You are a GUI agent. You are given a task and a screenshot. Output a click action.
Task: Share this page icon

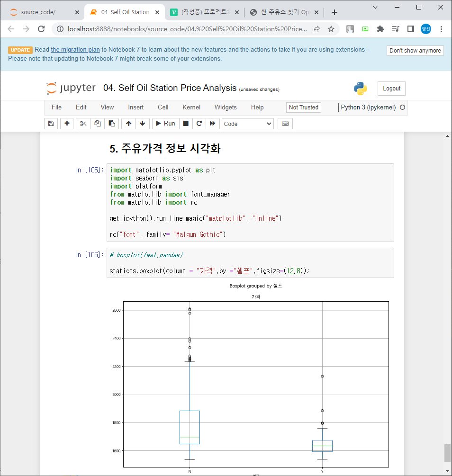coord(316,29)
